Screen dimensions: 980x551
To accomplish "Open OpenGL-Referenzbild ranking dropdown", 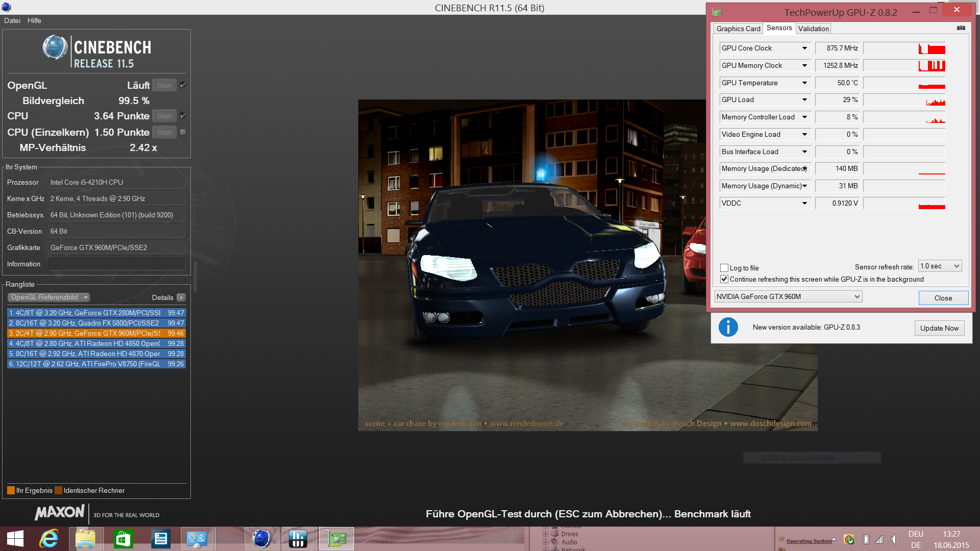I will pyautogui.click(x=48, y=297).
